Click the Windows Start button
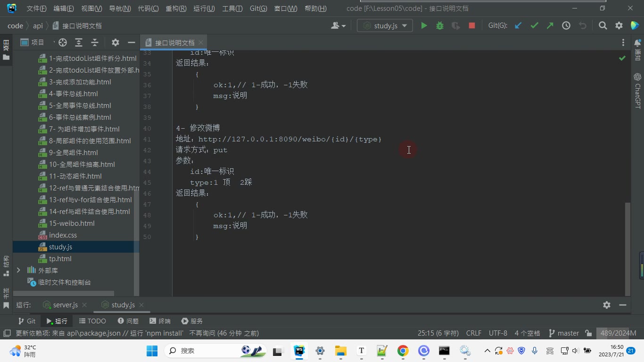Image resolution: width=644 pixels, height=362 pixels. [152, 351]
